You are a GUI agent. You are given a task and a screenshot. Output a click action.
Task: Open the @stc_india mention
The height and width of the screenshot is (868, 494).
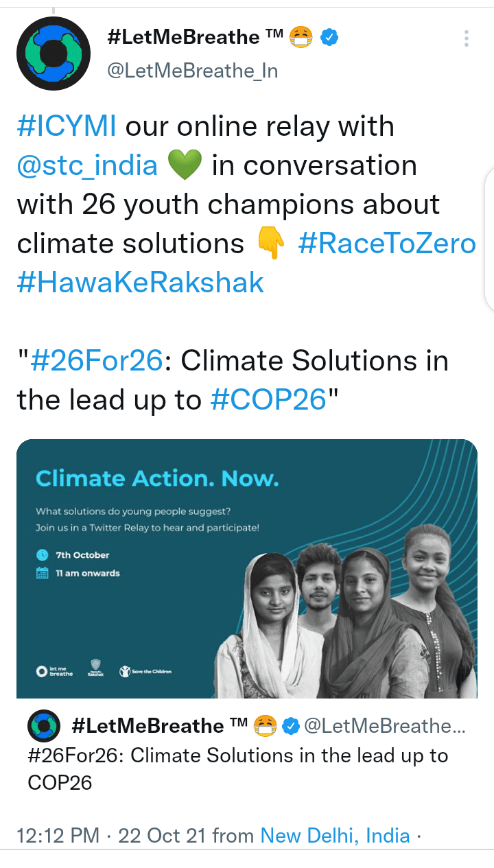(87, 165)
